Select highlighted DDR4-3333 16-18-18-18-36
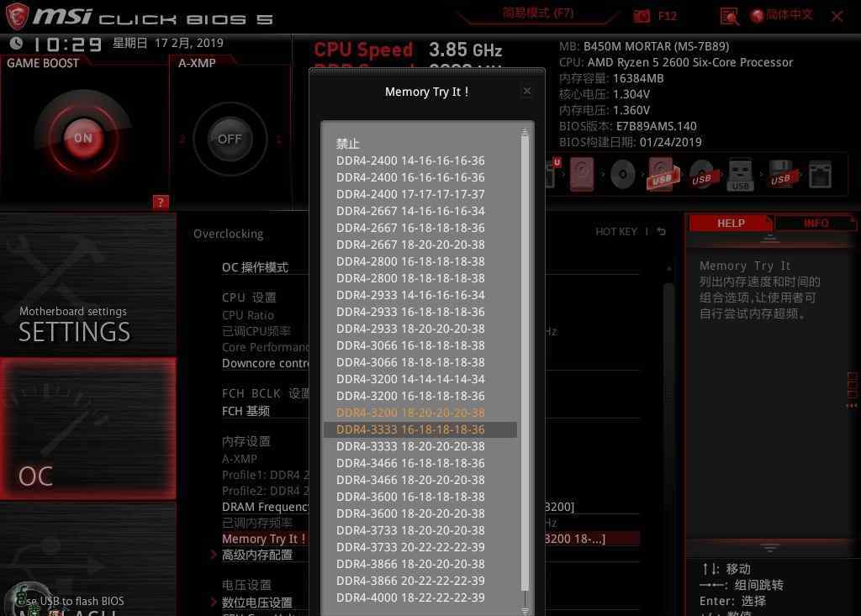 420,429
